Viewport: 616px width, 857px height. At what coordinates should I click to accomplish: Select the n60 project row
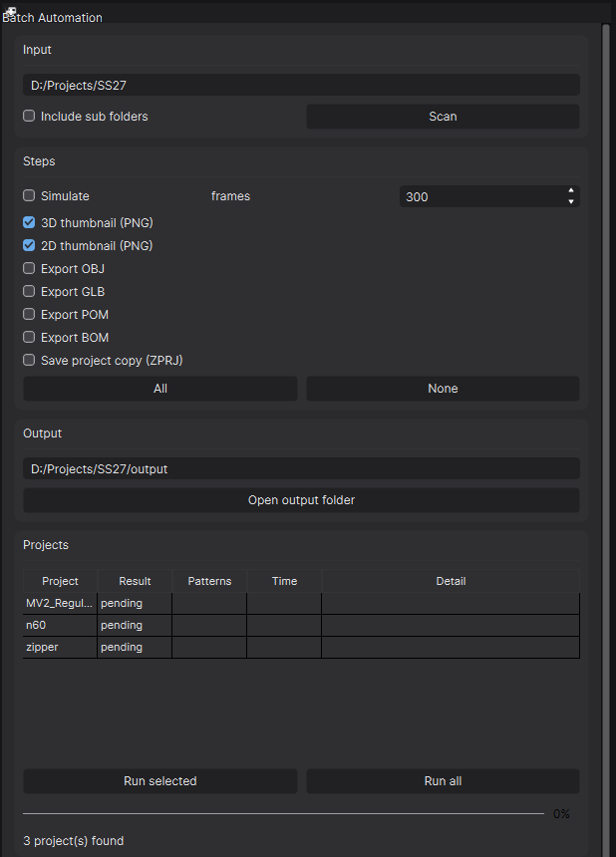pos(301,625)
